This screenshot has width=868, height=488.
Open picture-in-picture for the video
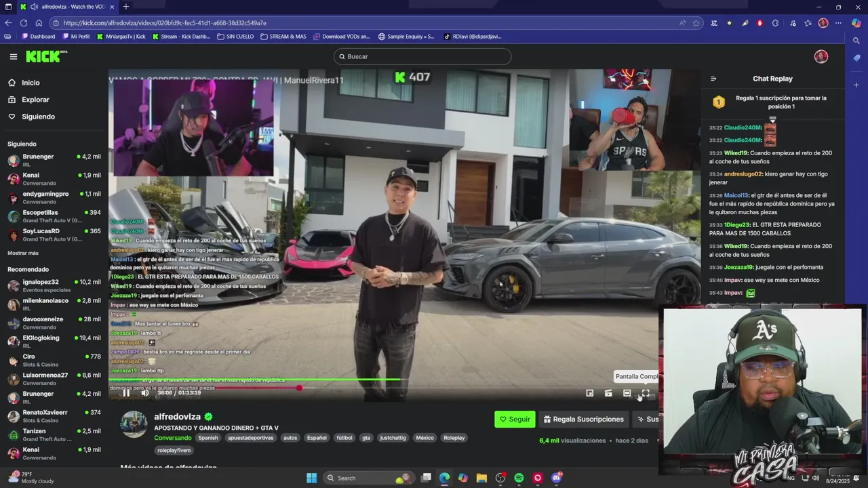(x=590, y=393)
